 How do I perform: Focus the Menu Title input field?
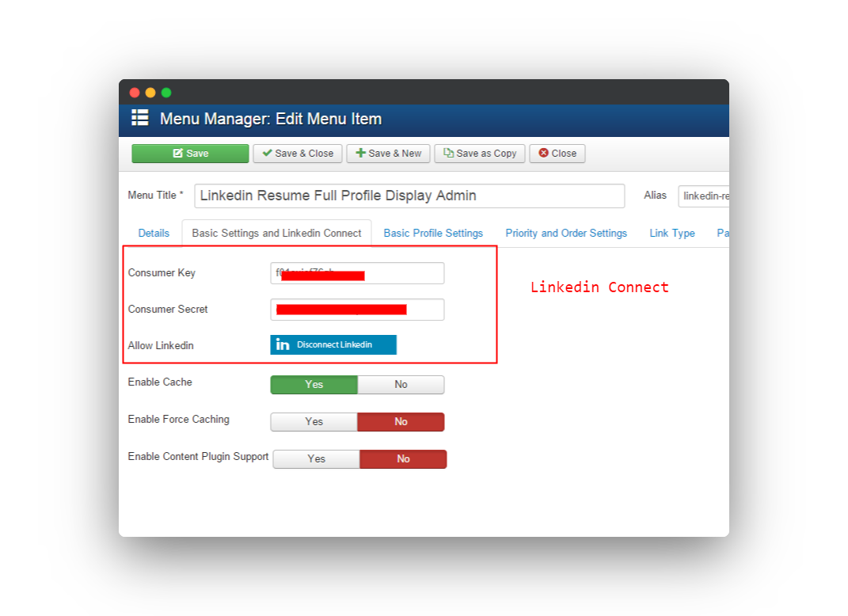409,196
